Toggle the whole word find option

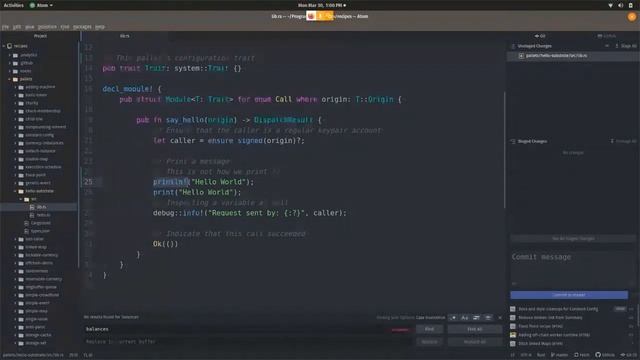[x=488, y=318]
